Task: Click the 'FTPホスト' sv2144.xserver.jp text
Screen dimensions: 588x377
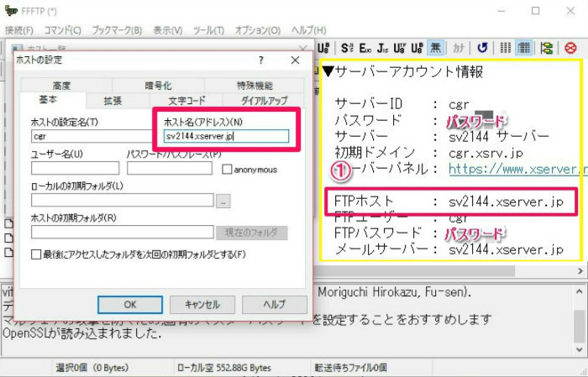Action: pos(506,202)
